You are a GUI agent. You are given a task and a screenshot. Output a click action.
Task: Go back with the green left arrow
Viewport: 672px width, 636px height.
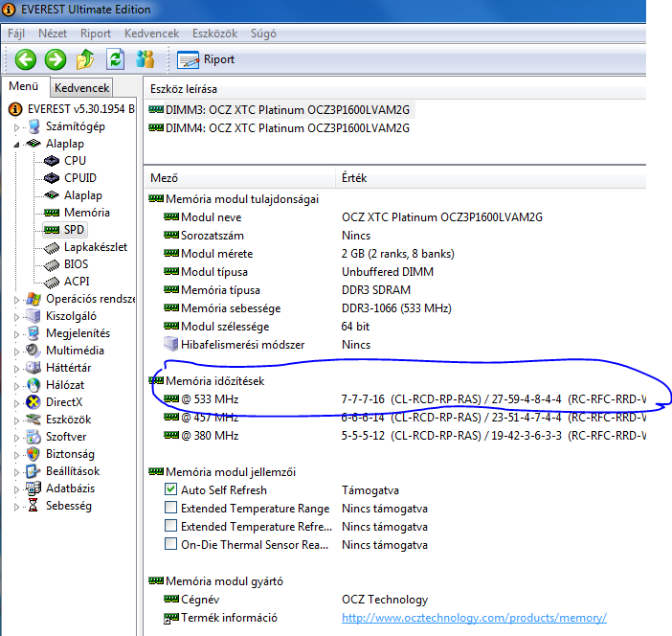pyautogui.click(x=25, y=59)
